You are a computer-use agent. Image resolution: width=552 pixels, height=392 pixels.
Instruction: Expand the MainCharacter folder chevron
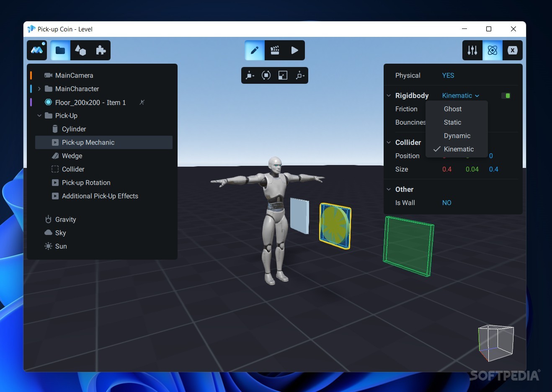pos(39,89)
